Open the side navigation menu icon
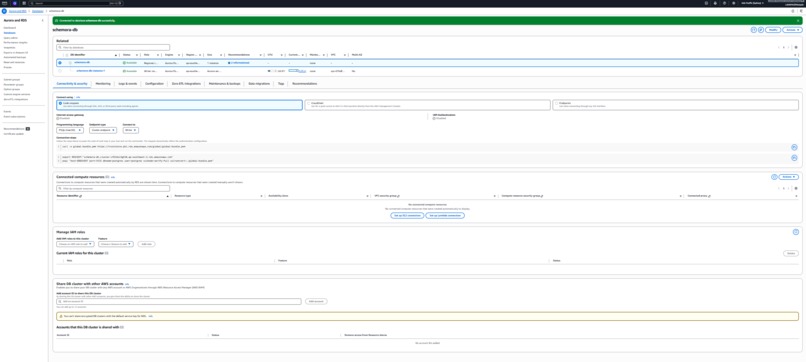The width and height of the screenshot is (806, 362). point(4,11)
